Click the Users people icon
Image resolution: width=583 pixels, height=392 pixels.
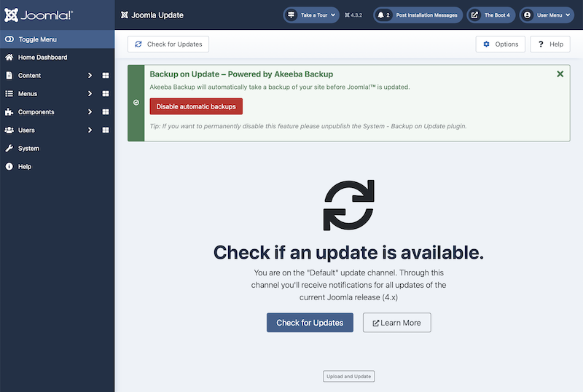(9, 130)
